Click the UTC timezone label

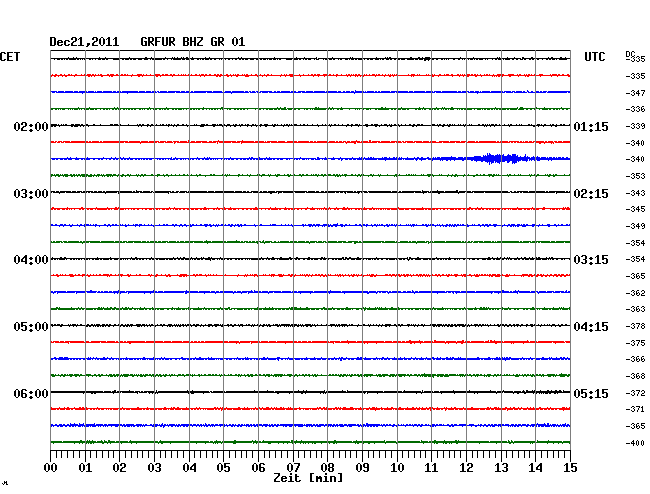coord(594,57)
